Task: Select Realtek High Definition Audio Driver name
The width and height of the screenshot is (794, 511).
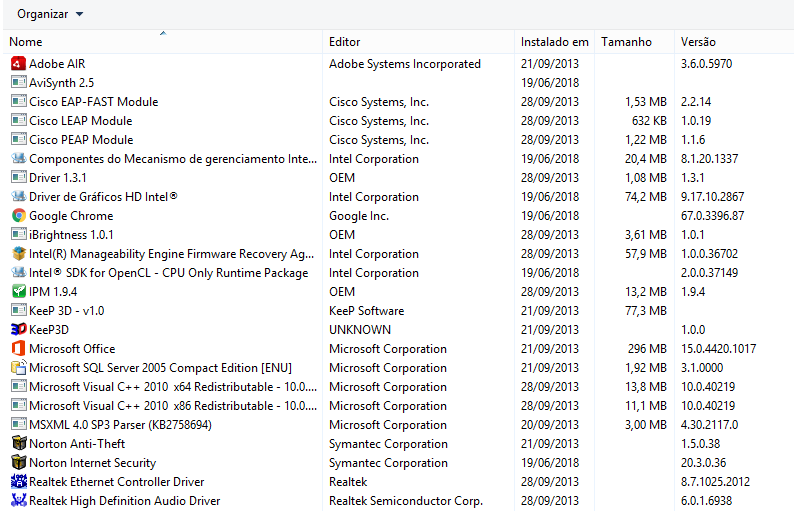Action: coord(125,501)
